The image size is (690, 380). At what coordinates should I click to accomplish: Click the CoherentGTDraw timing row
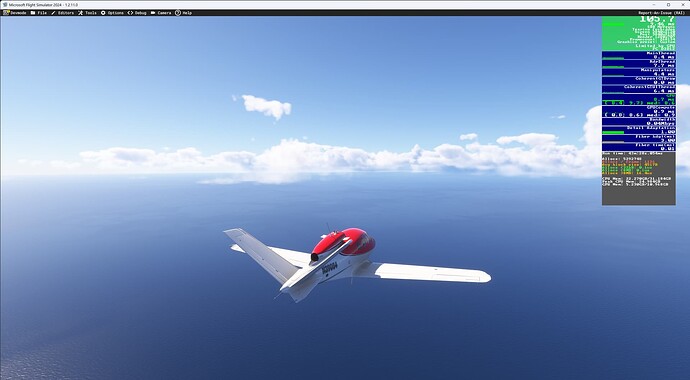[639, 80]
